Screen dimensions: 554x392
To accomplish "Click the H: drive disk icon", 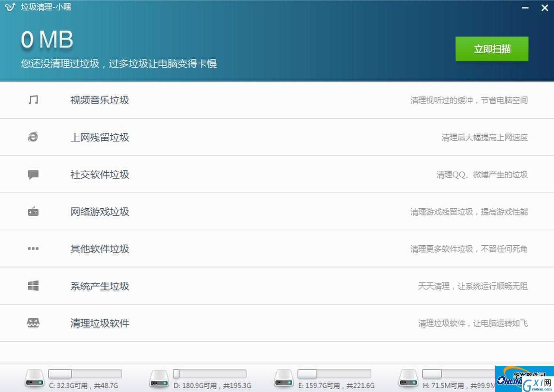I will (x=408, y=379).
